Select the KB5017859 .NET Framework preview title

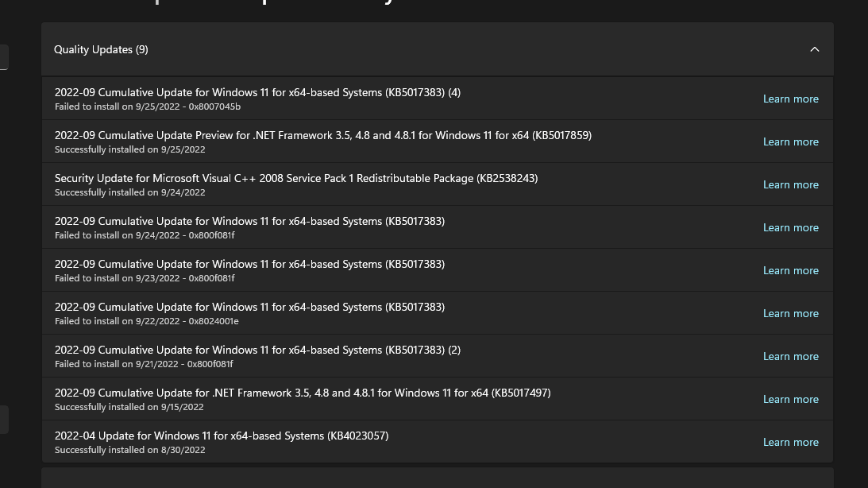tap(322, 135)
